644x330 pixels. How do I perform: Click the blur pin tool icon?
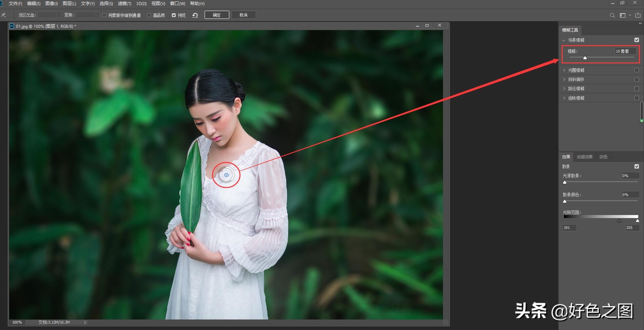click(4, 15)
